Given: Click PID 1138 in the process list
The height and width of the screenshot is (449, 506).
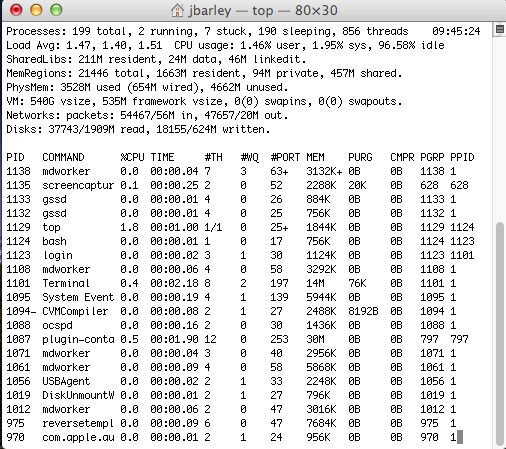Looking at the screenshot, I should point(18,171).
